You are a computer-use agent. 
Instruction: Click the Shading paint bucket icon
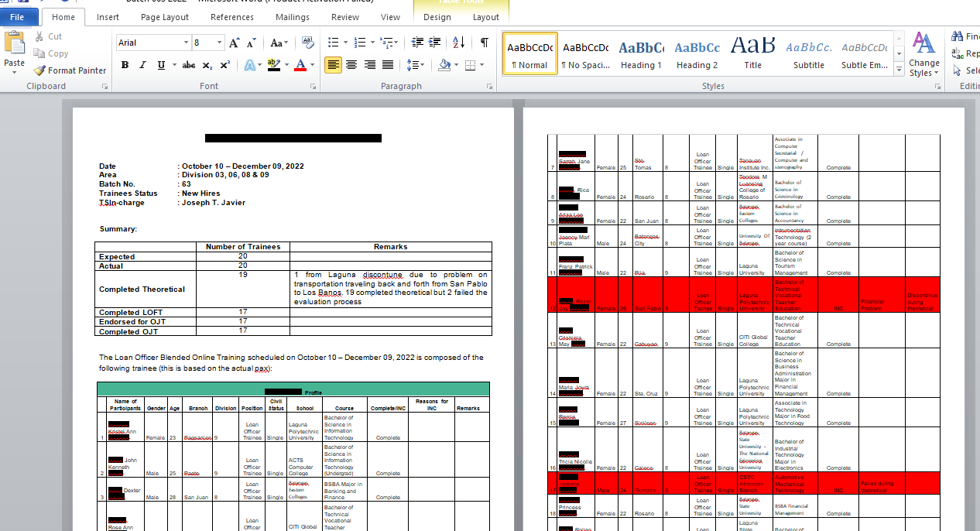tap(444, 65)
